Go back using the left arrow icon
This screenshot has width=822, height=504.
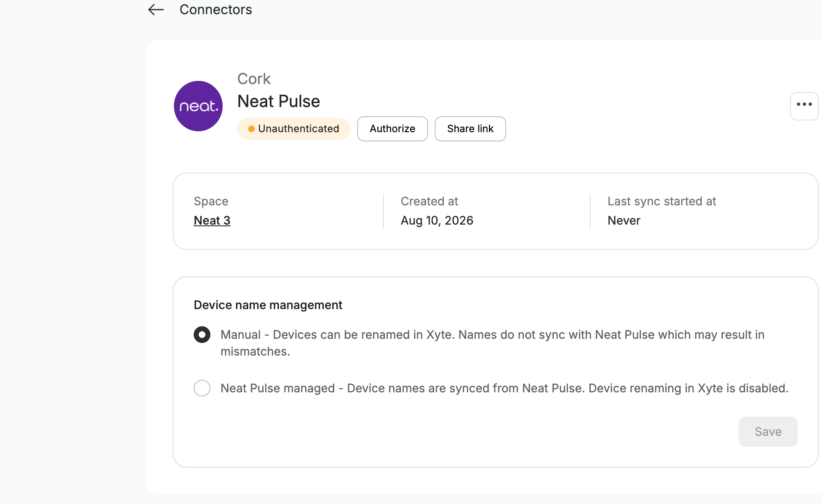click(x=156, y=10)
